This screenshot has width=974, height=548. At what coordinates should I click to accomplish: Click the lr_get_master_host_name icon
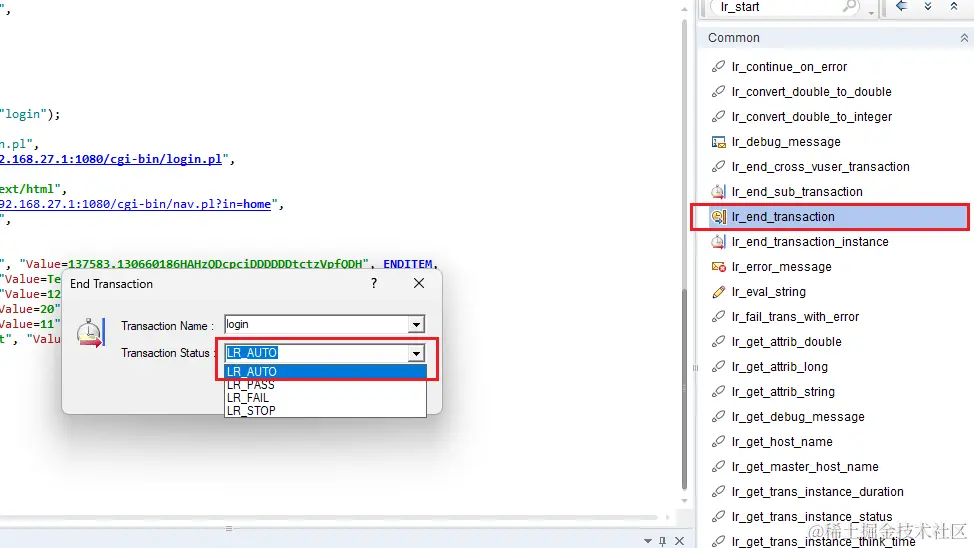(718, 466)
